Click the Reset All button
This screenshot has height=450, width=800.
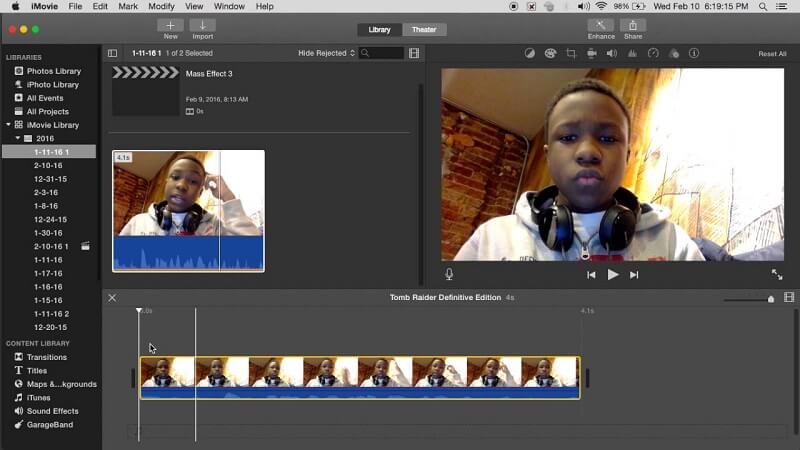[772, 54]
